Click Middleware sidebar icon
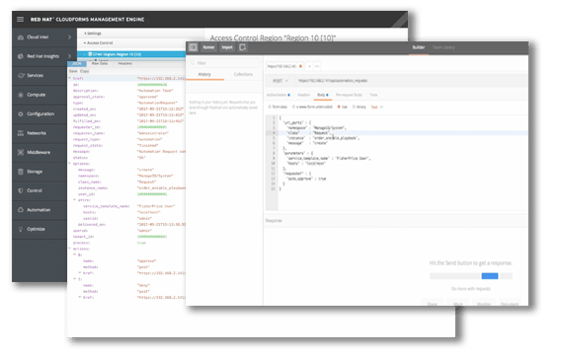This screenshot has width=563, height=361. 20,152
